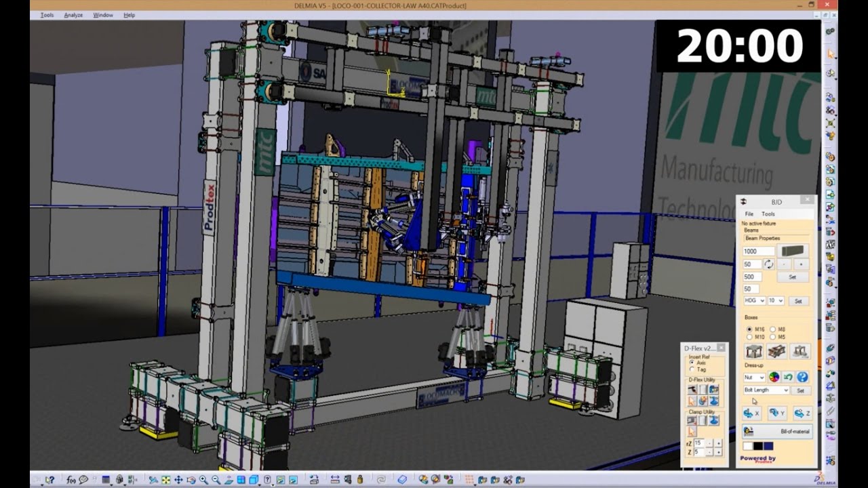This screenshot has width=868, height=488.
Task: Open the color wheel in Dress-up
Action: click(774, 377)
